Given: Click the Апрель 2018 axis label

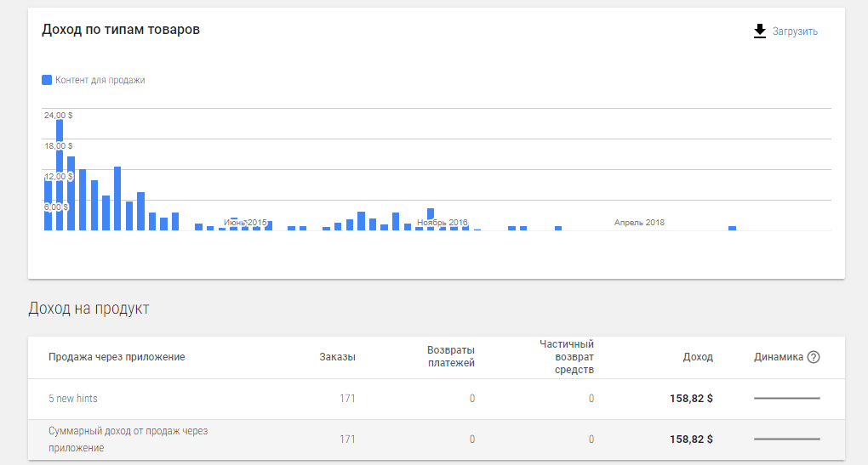Looking at the screenshot, I should [639, 223].
